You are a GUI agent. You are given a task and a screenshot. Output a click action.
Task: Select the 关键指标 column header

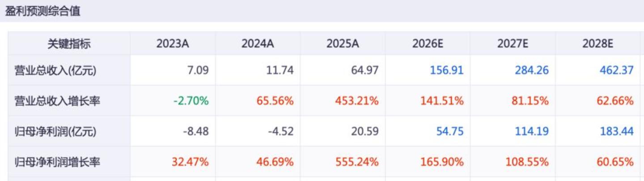coord(69,44)
